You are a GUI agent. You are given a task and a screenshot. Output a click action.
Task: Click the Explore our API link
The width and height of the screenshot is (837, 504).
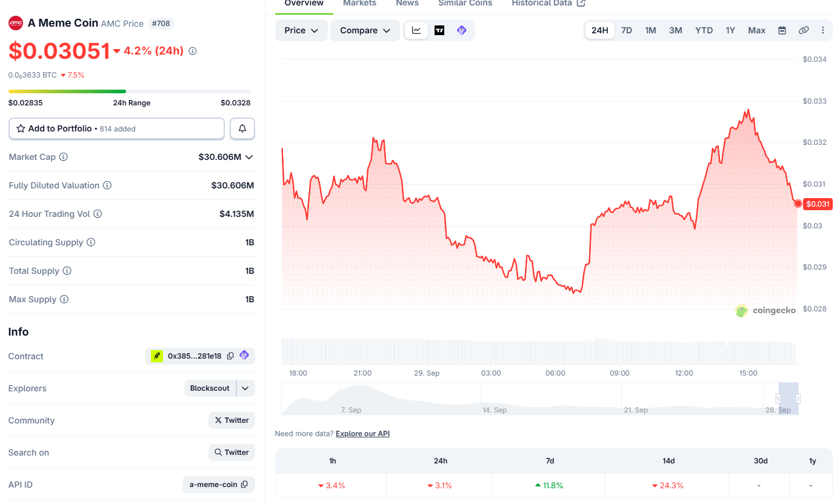[x=362, y=434]
